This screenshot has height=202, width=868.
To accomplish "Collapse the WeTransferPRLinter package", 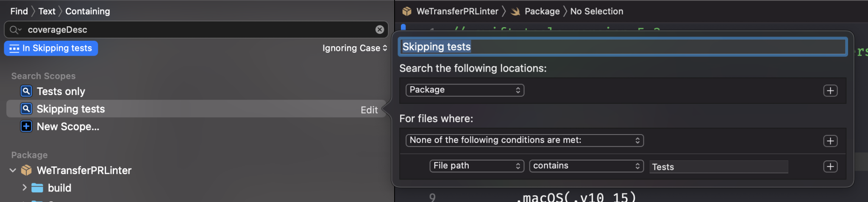I will pos(13,170).
